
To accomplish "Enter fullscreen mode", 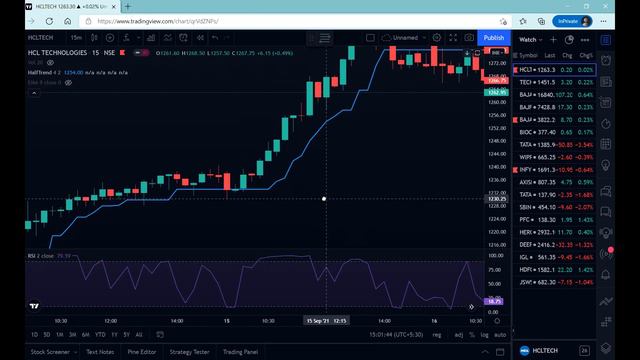I will [453, 38].
